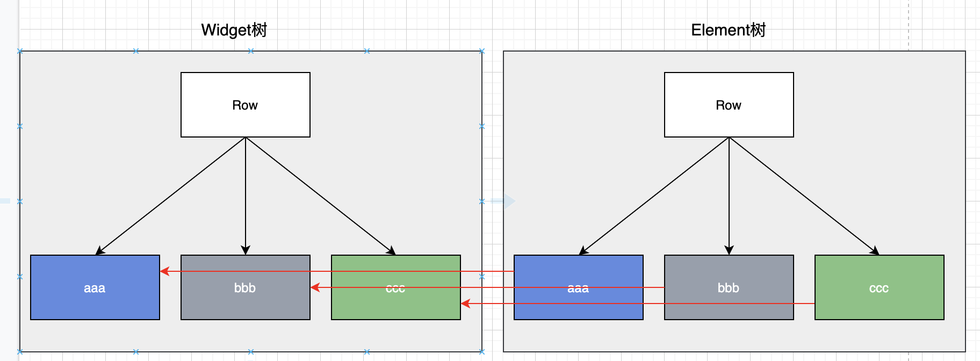The image size is (980, 361).
Task: Click the arrowhead of the red line entering Widget bbb
Action: tap(315, 287)
